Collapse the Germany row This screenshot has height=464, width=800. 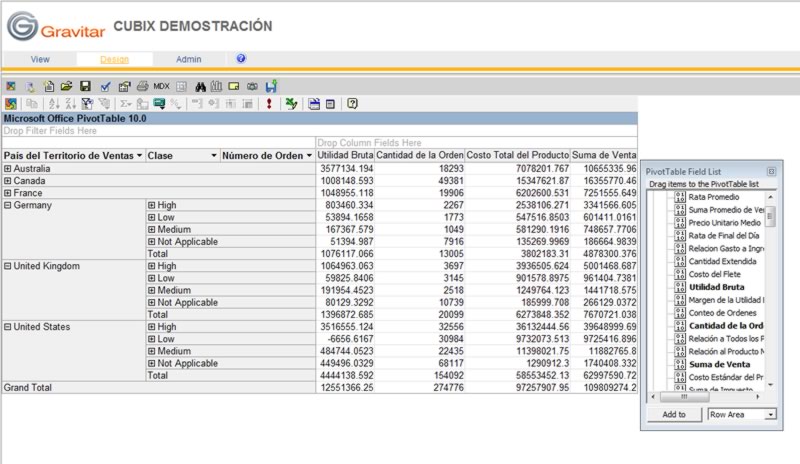(x=8, y=205)
